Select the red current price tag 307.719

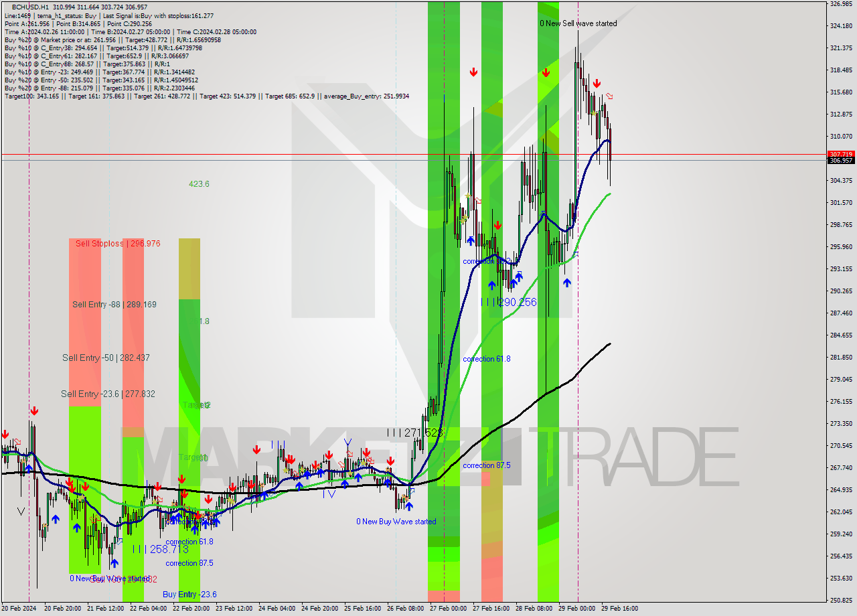pyautogui.click(x=840, y=154)
